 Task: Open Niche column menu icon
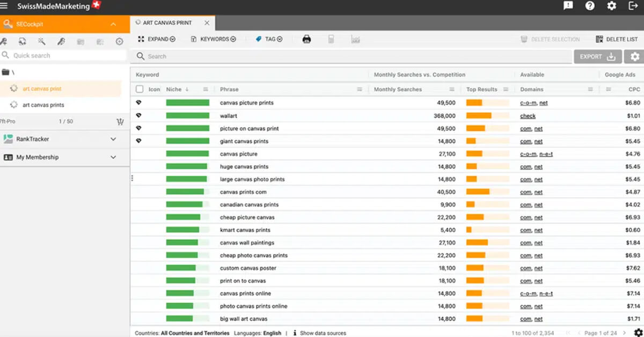[206, 90]
